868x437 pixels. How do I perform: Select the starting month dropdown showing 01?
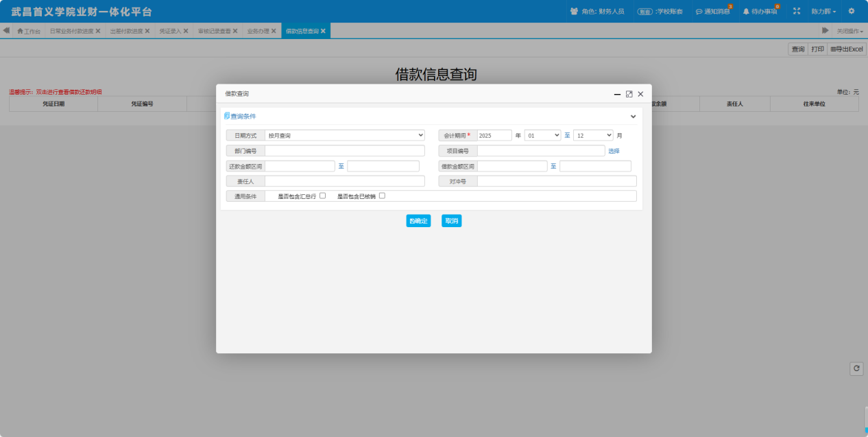[x=542, y=136]
